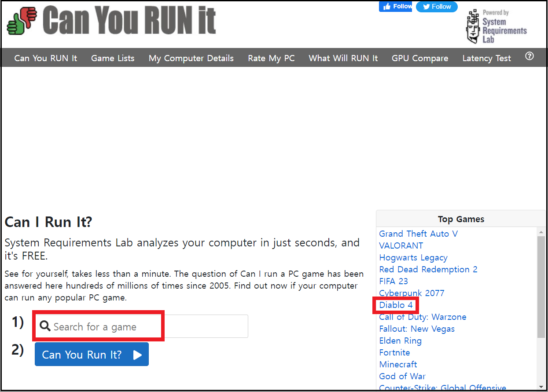This screenshot has width=548, height=392.
Task: Open Hogwarts Legacy link
Action: 413,257
